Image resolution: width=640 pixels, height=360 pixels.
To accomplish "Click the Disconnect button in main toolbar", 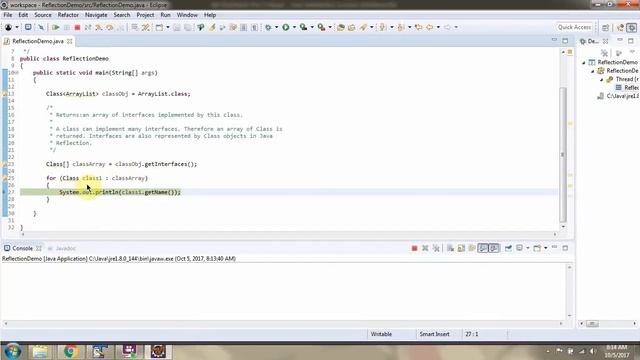I will (88, 27).
